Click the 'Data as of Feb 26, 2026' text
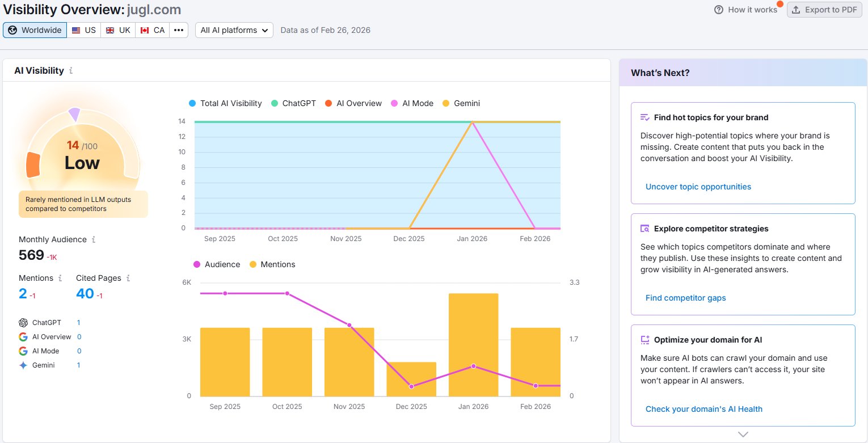Viewport: 868px width, 443px height. (326, 30)
